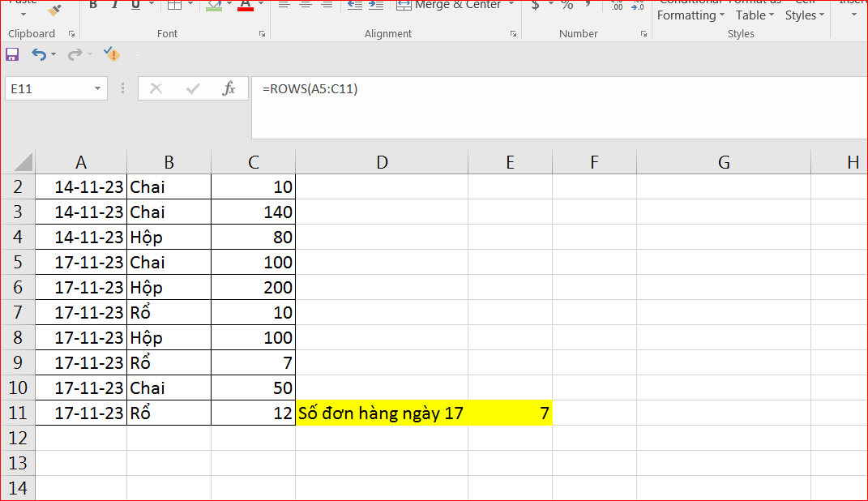Click the Enter checkmark icon in formula bar
868x501 pixels.
(x=193, y=88)
